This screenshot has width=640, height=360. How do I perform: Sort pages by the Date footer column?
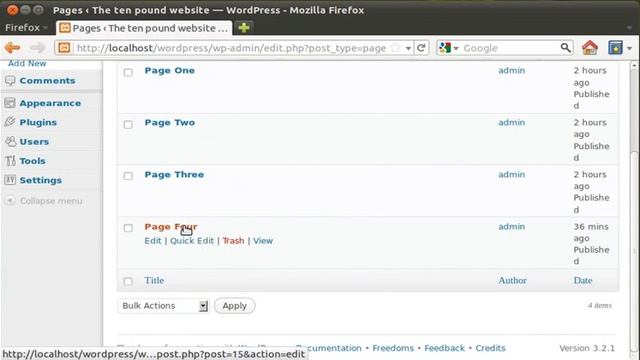click(x=583, y=280)
